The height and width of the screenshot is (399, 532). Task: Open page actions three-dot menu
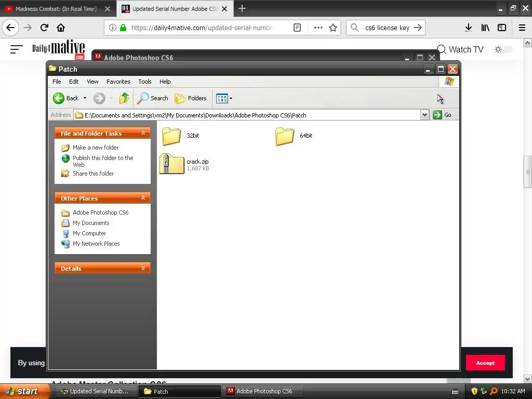pos(318,28)
